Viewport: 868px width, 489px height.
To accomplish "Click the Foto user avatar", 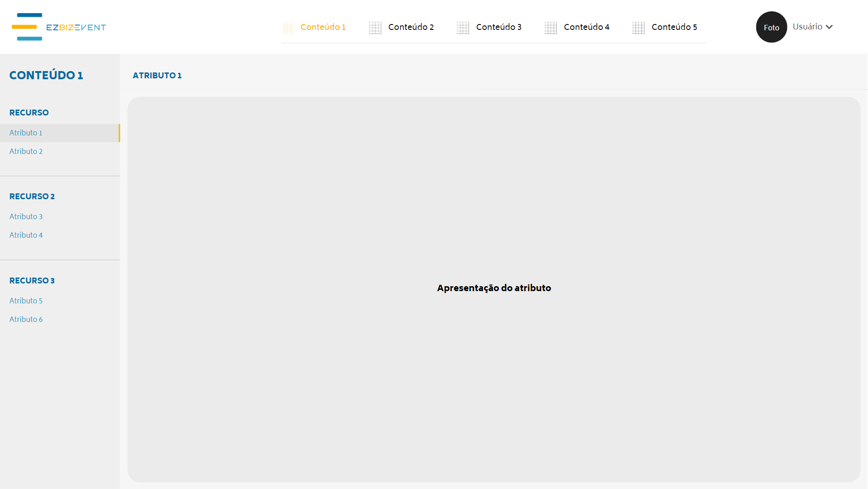I will [771, 27].
